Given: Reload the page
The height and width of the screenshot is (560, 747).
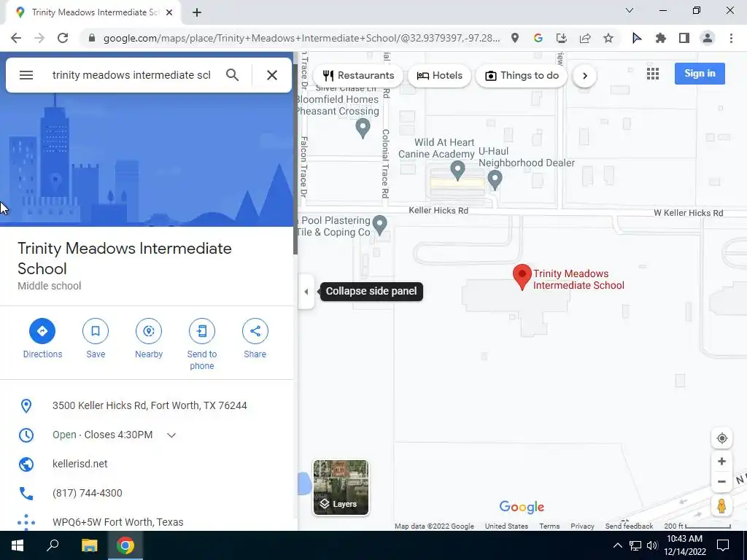Looking at the screenshot, I should click(x=63, y=38).
